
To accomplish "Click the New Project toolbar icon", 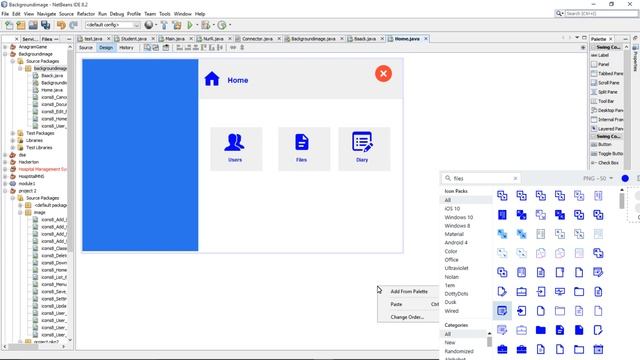I will coord(21,25).
